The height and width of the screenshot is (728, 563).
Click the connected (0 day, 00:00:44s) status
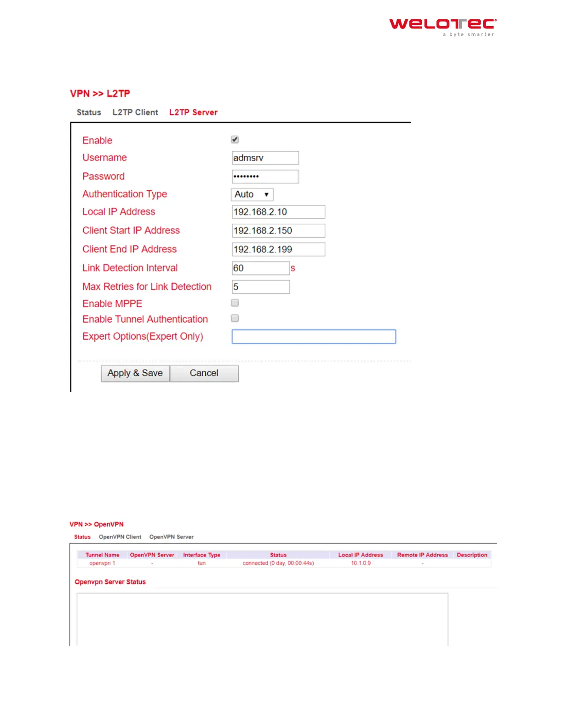click(x=278, y=563)
